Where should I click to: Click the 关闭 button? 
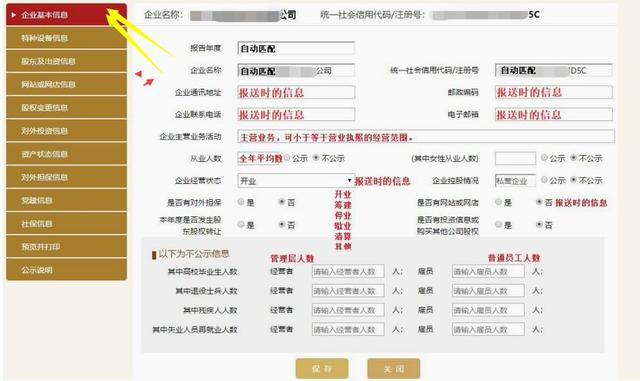coord(393,369)
